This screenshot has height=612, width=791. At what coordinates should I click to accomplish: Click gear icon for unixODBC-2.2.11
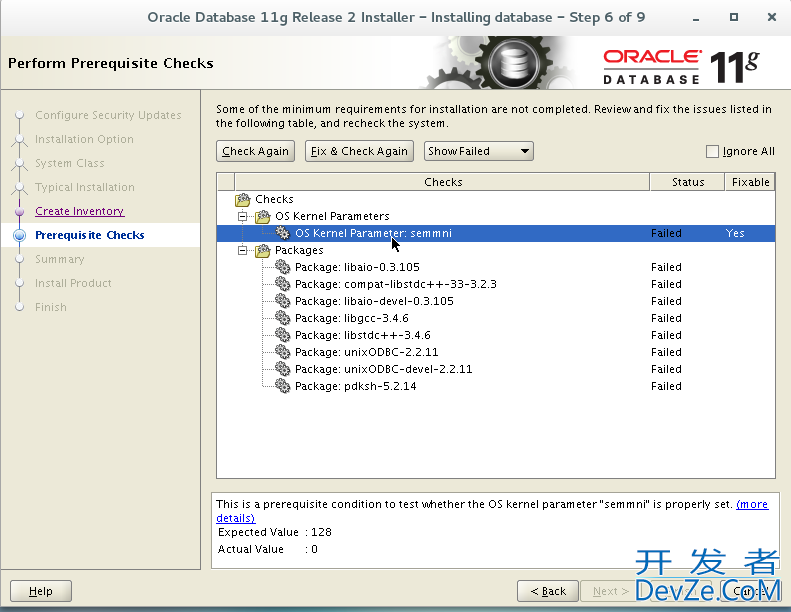[282, 352]
